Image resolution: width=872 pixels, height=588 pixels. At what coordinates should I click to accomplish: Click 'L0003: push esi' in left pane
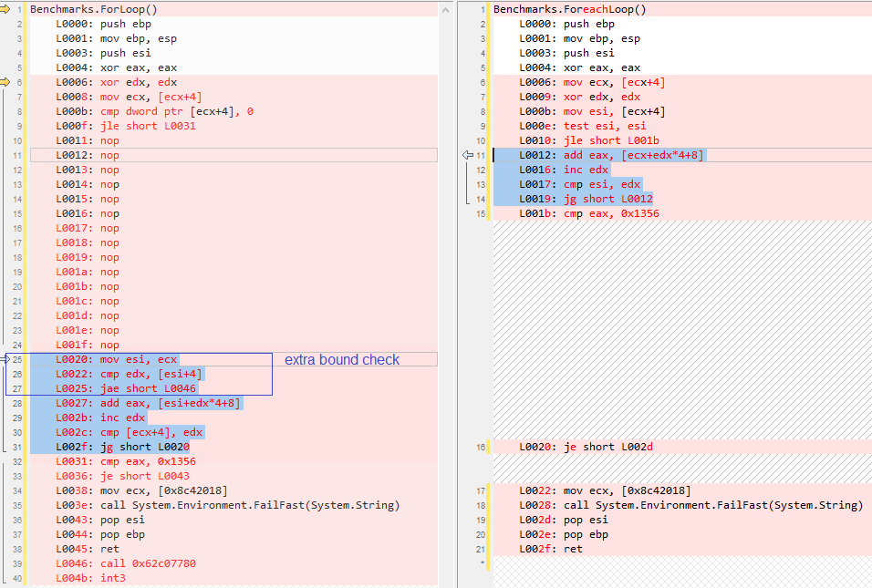pyautogui.click(x=103, y=53)
